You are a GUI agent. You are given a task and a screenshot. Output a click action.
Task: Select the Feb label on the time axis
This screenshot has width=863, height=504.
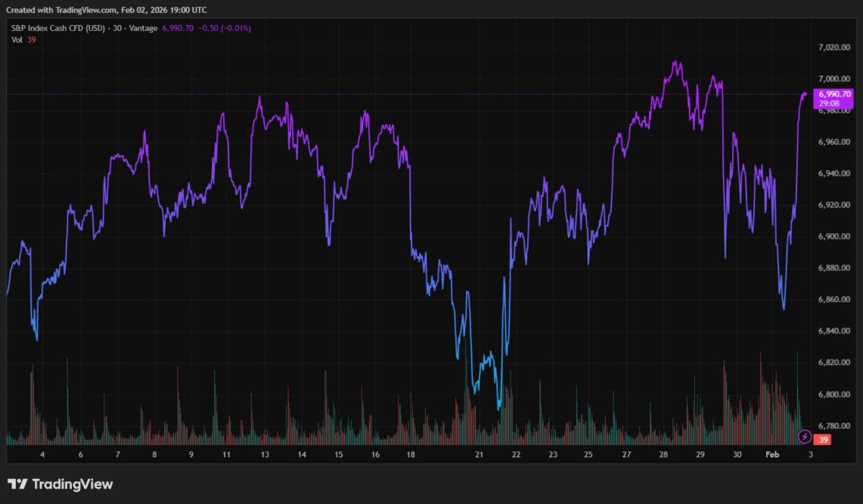pyautogui.click(x=772, y=454)
